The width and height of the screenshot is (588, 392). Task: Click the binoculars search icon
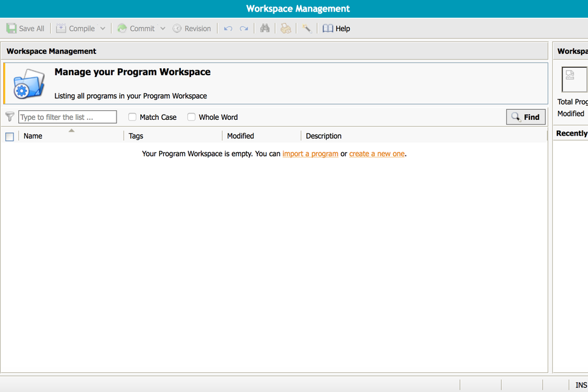click(266, 29)
